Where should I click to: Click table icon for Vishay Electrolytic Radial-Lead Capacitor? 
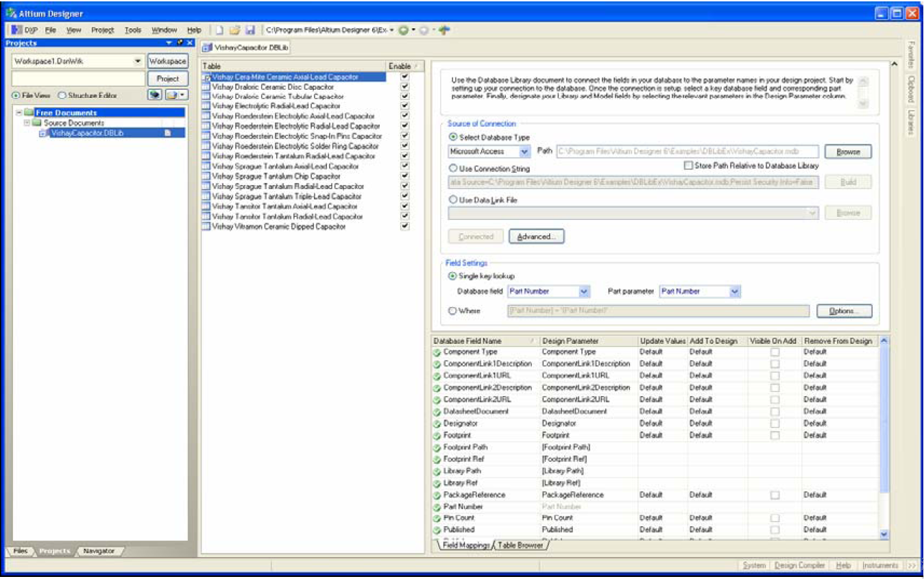click(206, 106)
